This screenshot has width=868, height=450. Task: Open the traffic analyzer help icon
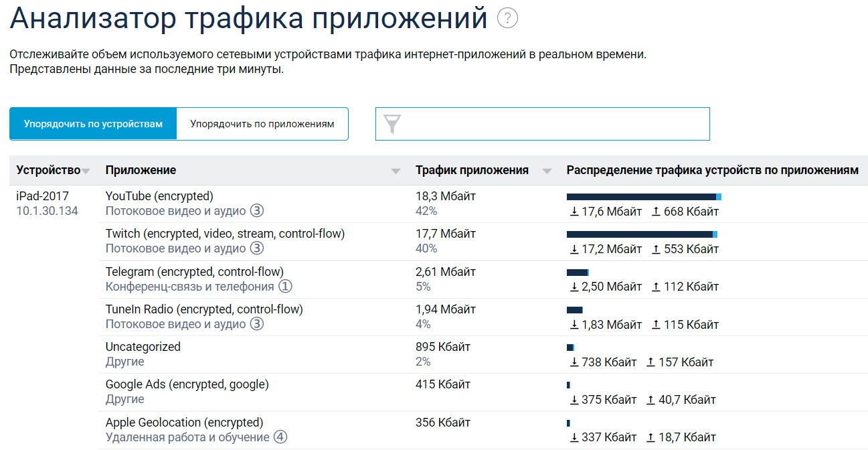507,18
